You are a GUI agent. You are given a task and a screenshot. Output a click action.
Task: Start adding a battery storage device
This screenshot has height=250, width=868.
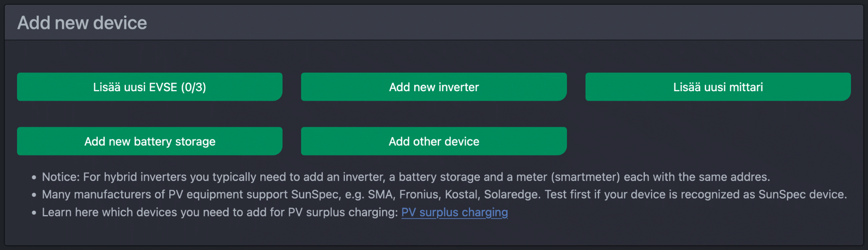tap(150, 141)
